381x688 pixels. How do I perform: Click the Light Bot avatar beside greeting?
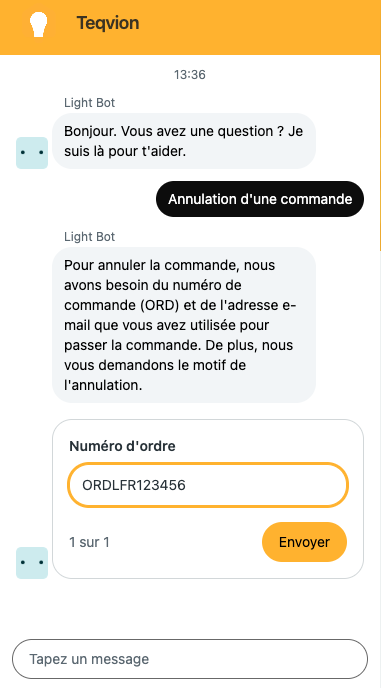click(32, 153)
